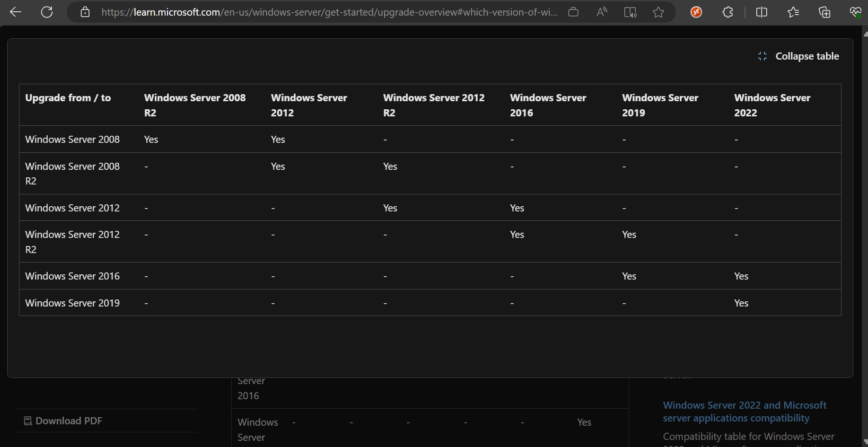Click "Yes" for Server 2012 R2 to 2016
This screenshot has height=447, width=868.
pyautogui.click(x=517, y=235)
